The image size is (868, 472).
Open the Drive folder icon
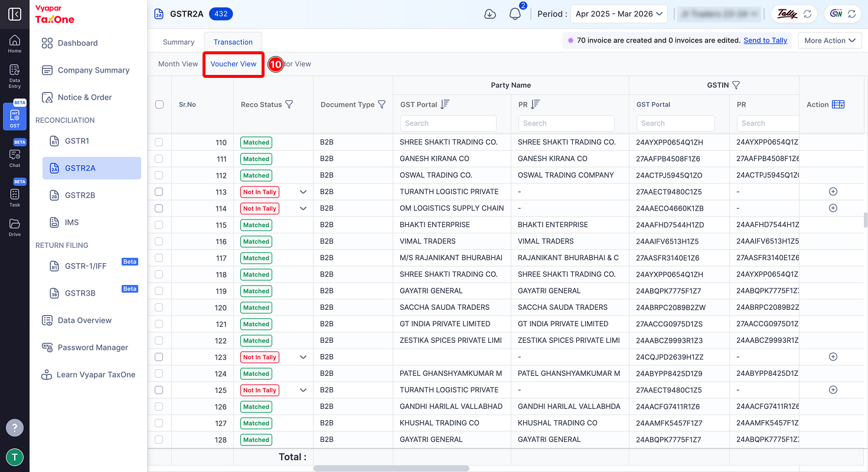15,227
